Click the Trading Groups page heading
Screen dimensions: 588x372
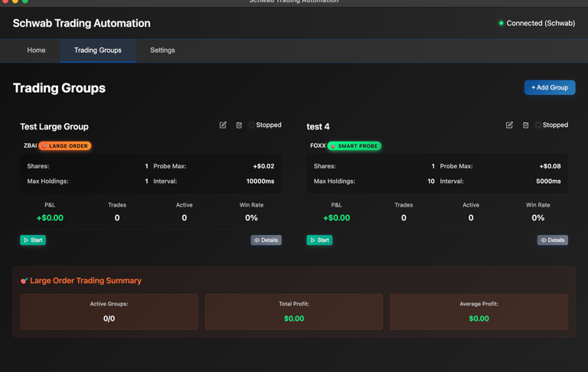[x=59, y=88]
